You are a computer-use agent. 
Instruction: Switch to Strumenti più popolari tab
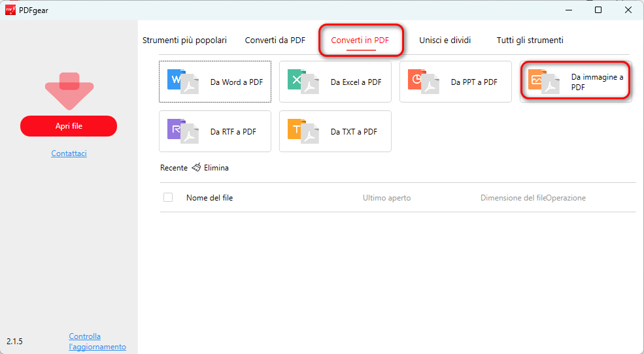tap(184, 40)
